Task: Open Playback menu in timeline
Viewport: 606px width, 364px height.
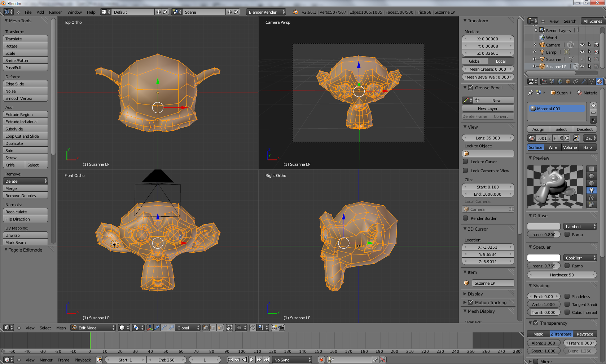Action: click(83, 360)
